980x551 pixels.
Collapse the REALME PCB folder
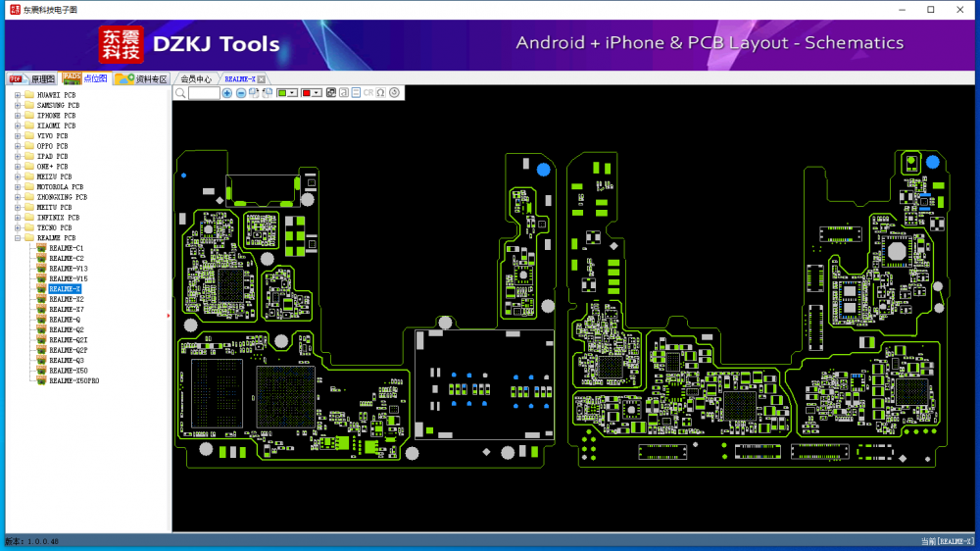pos(18,238)
